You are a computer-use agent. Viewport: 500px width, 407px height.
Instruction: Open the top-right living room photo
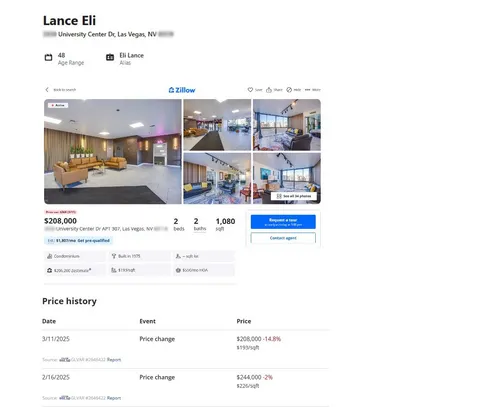coord(287,125)
